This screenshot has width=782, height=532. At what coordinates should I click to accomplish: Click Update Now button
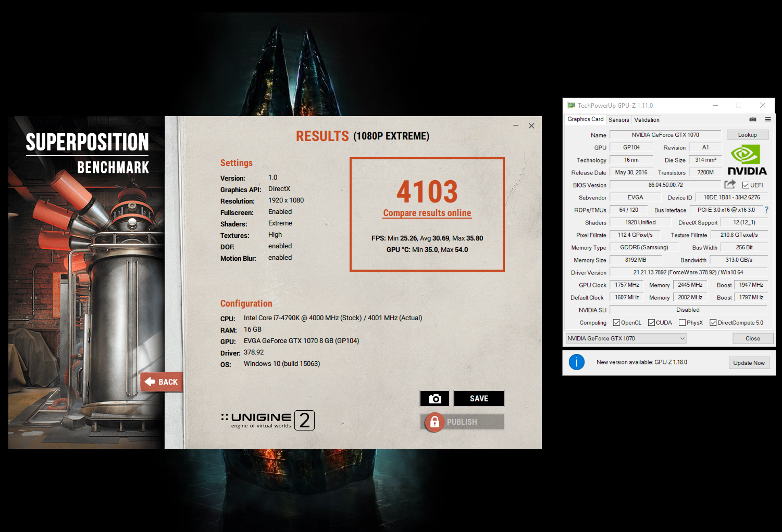[749, 363]
